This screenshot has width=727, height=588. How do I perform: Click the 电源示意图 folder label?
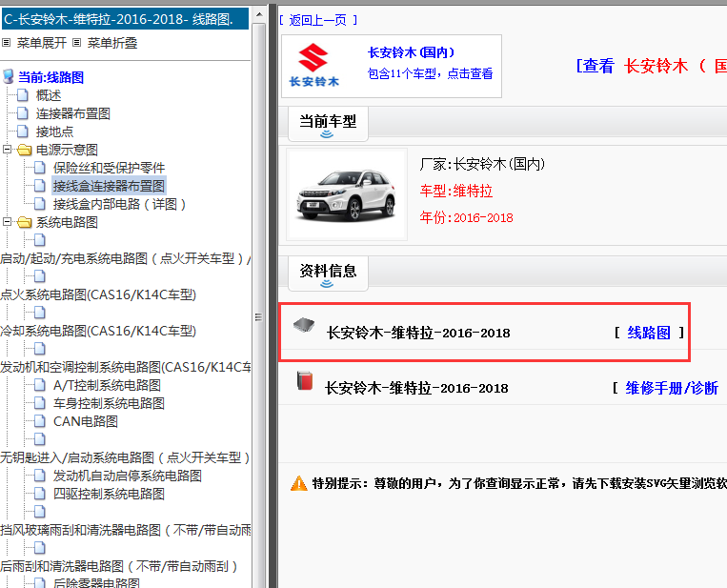coord(67,150)
